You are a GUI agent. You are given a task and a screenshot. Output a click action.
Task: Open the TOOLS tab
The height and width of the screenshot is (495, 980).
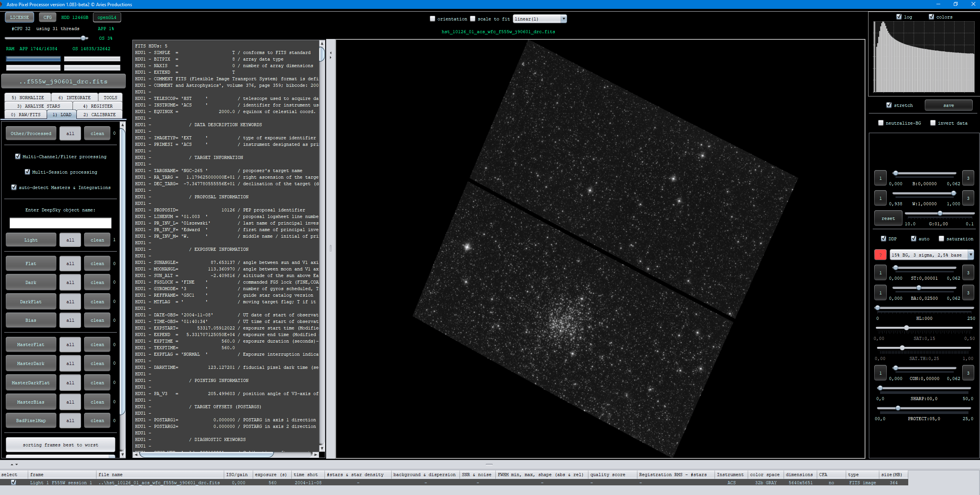[x=110, y=97]
